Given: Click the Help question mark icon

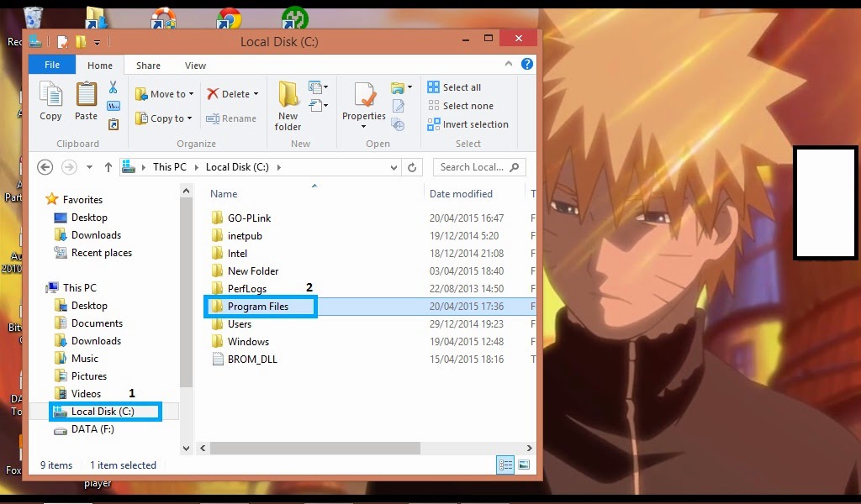Looking at the screenshot, I should [x=526, y=65].
